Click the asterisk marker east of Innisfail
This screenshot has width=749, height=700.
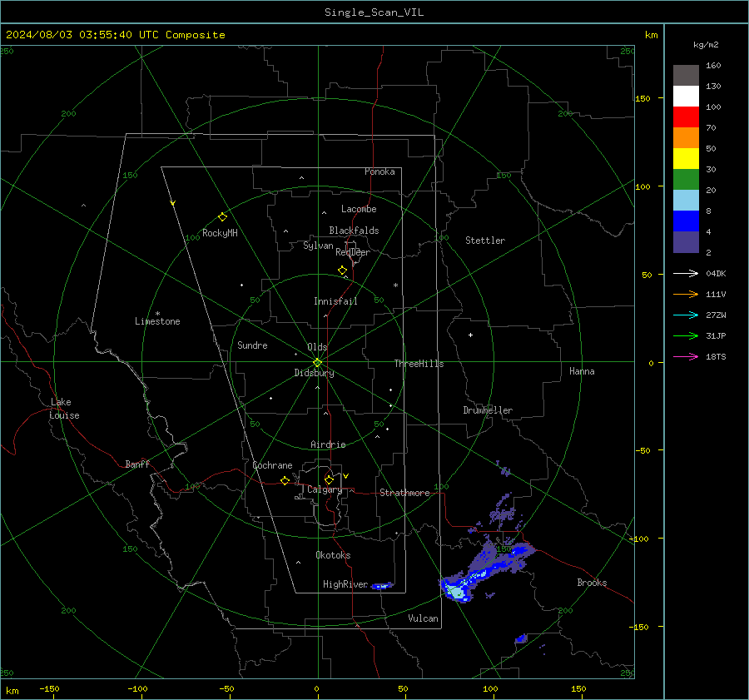[395, 285]
